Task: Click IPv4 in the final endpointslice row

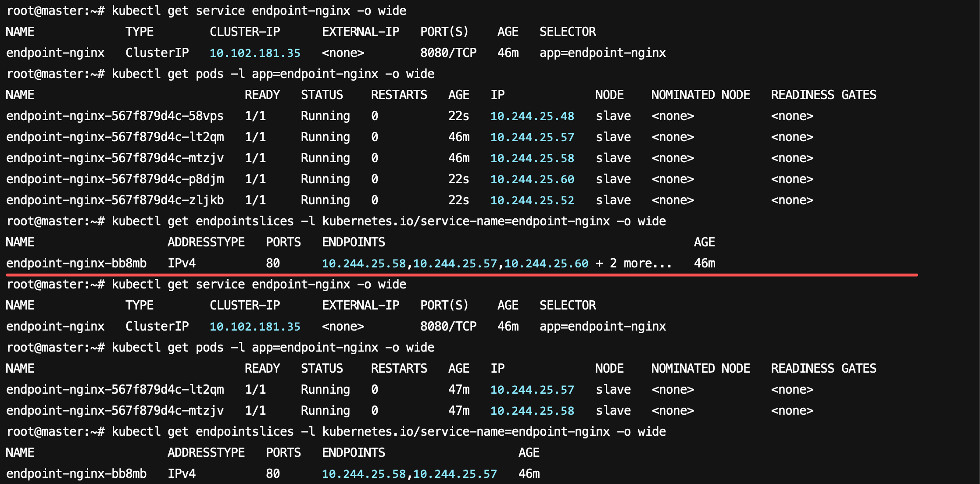Action: tap(182, 474)
